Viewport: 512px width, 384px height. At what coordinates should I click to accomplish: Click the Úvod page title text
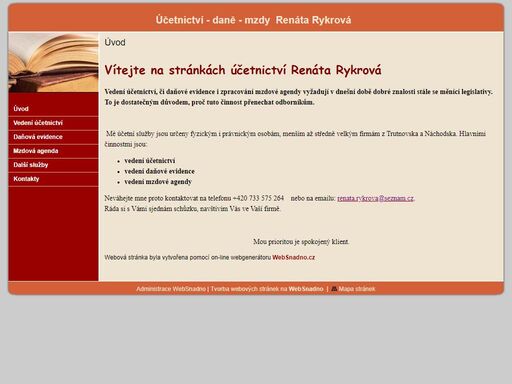(115, 43)
